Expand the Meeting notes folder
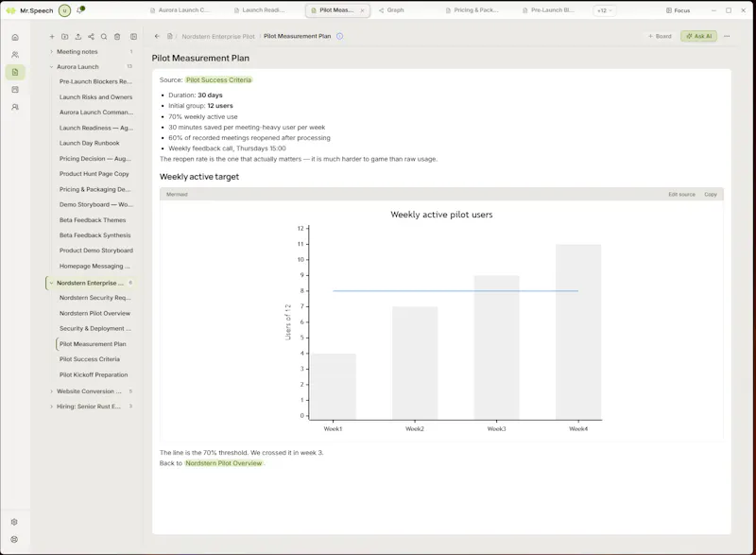 (52, 52)
